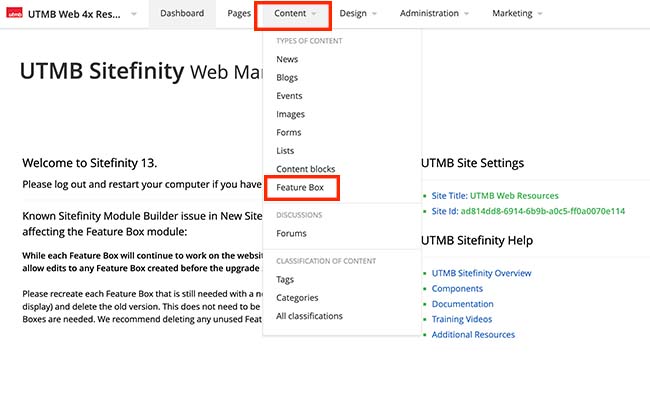Choose Events in the dropdown
Screen dimensions: 650x397
(289, 96)
